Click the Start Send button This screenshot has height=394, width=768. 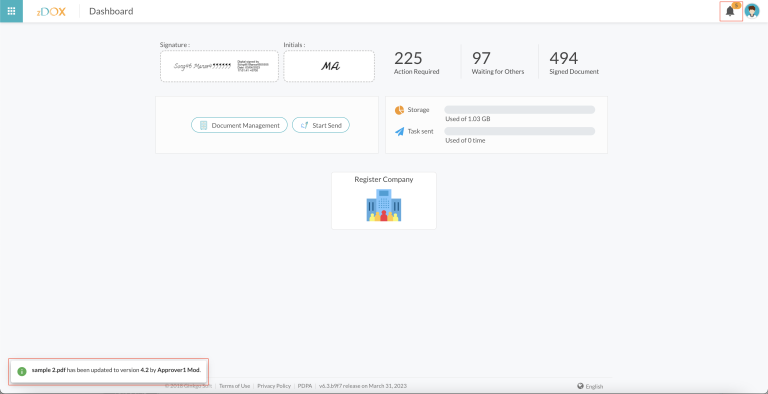tap(321, 125)
